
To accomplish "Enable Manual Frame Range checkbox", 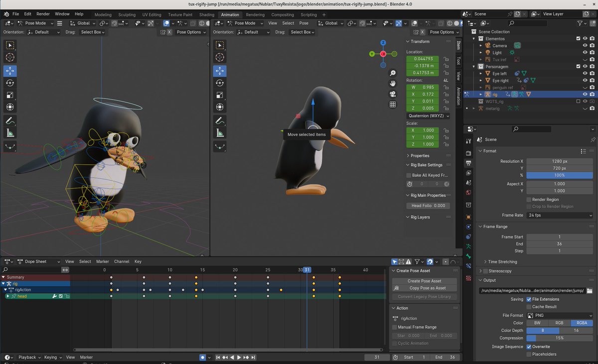I will (x=395, y=327).
